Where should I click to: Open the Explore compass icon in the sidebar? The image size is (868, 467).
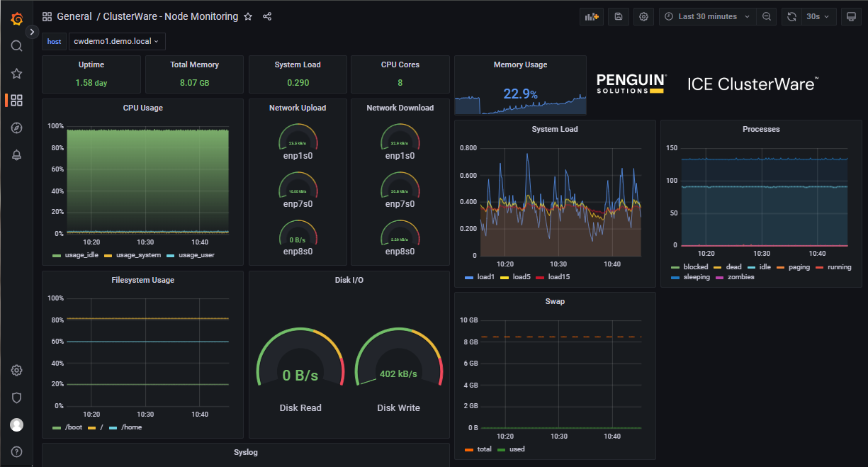tap(16, 128)
